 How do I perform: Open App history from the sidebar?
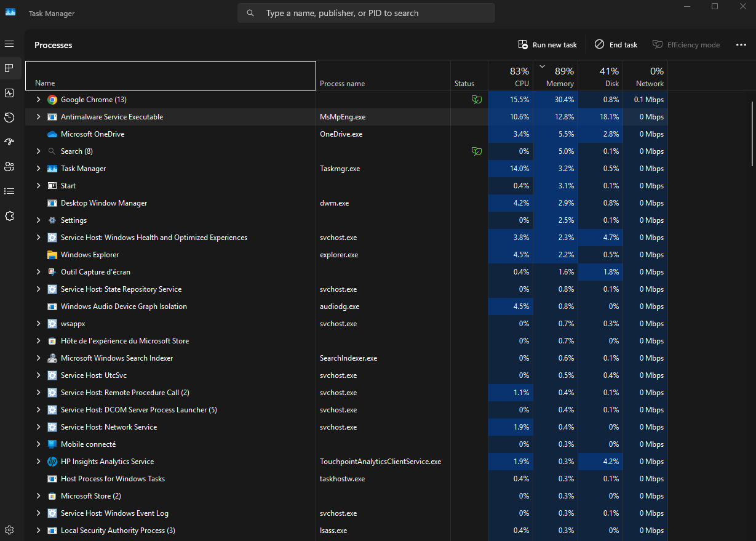[9, 118]
